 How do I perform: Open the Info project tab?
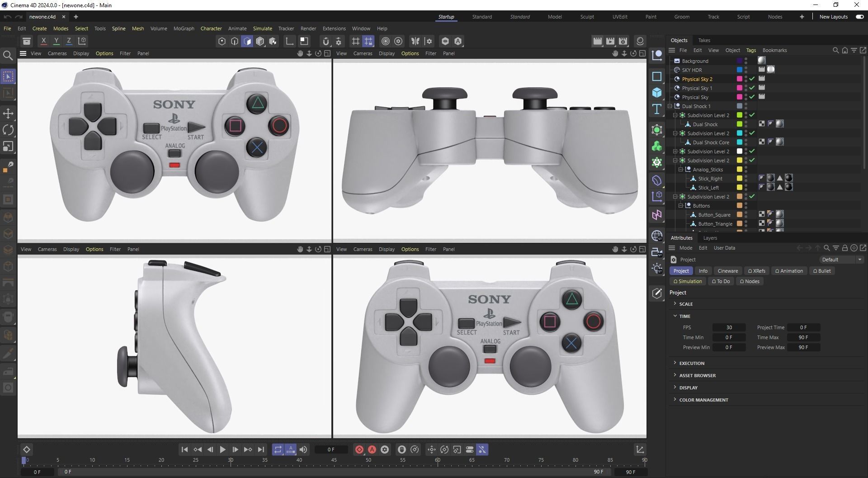703,271
